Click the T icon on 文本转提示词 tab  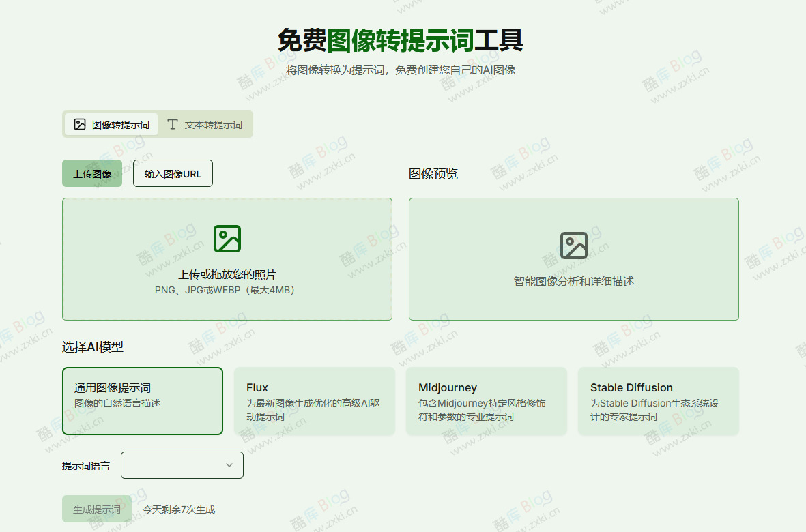tap(171, 124)
